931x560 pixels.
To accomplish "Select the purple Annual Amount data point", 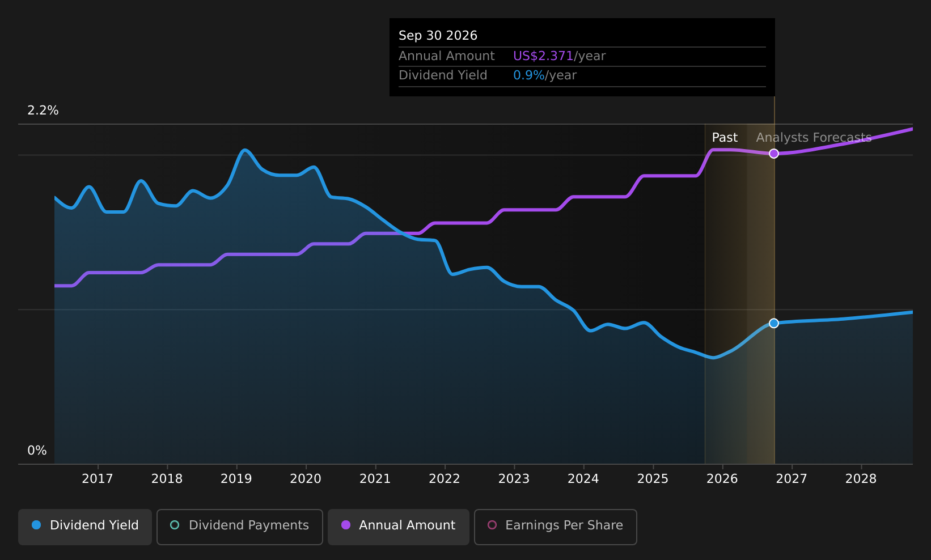I will pyautogui.click(x=774, y=154).
